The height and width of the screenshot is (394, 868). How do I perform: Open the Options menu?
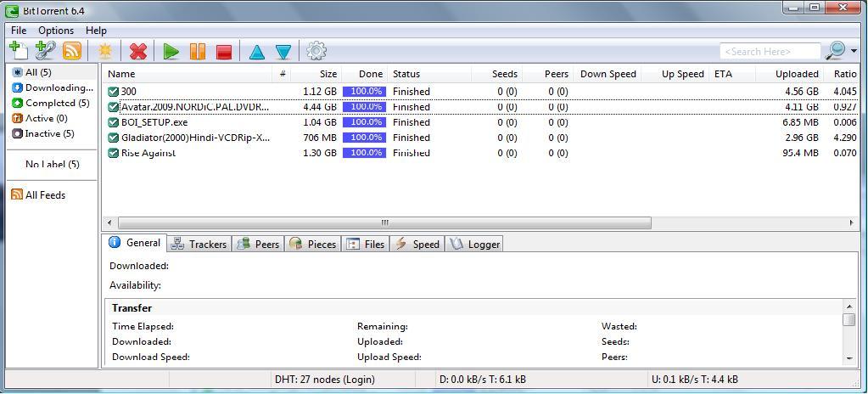pos(56,31)
